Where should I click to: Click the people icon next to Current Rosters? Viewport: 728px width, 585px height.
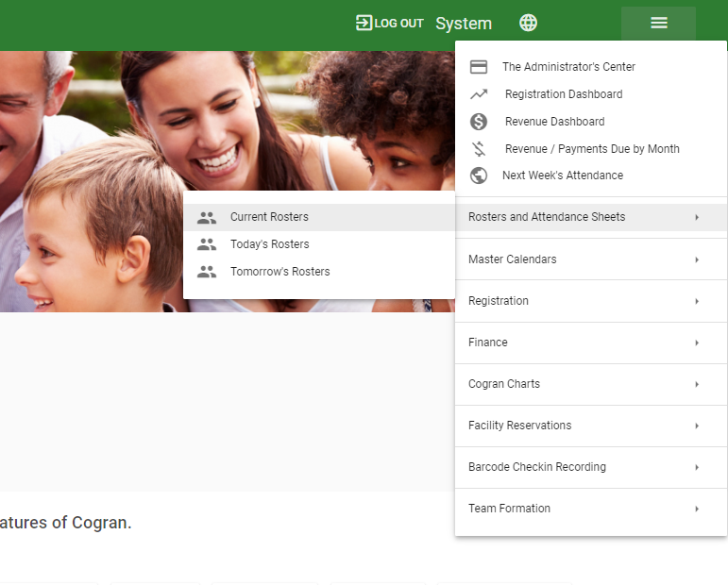click(207, 217)
